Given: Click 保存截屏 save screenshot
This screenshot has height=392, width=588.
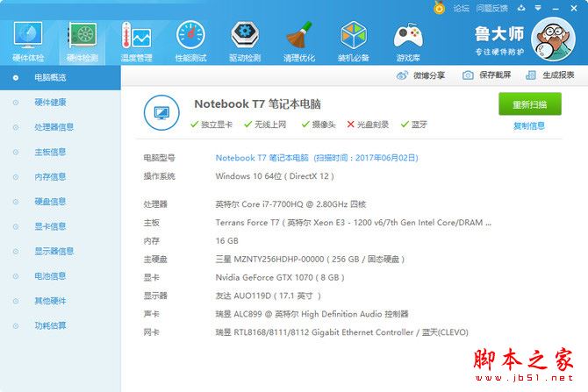Looking at the screenshot, I should (x=487, y=75).
